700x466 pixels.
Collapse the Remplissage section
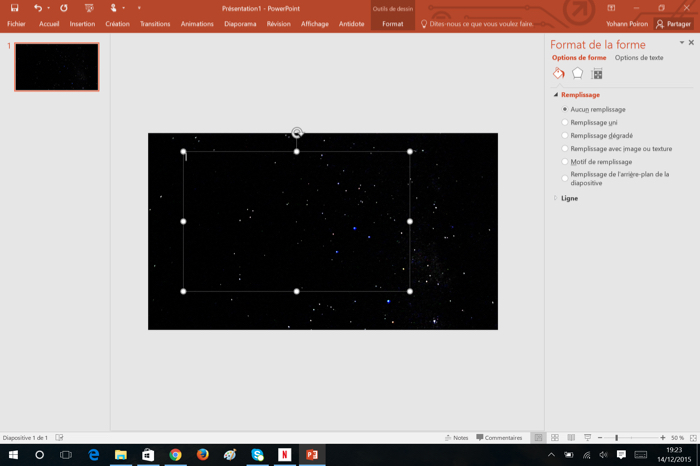coord(556,95)
